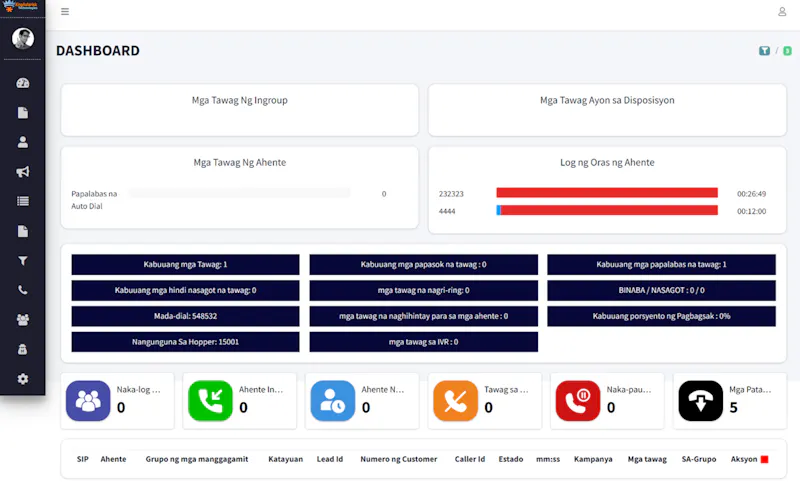800x499 pixels.
Task: Open the phone handset icon in sidebar
Action: coord(22,290)
